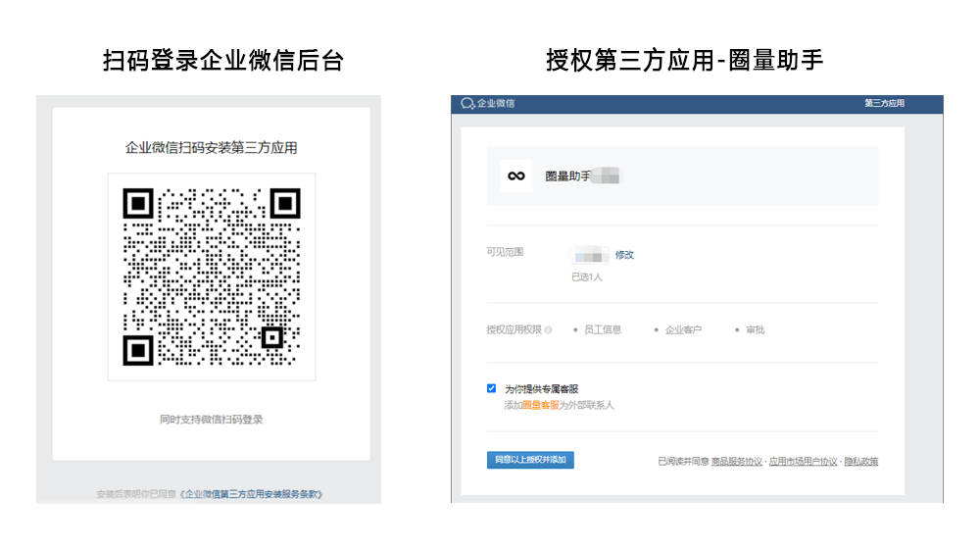The width and height of the screenshot is (980, 551).
Task: Open 隐私政策 link
Action: (x=860, y=461)
